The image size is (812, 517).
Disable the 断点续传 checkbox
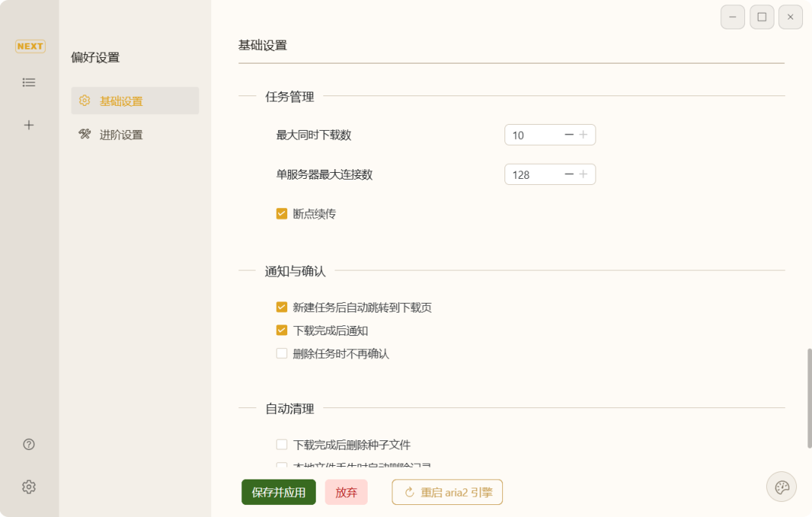(x=282, y=214)
